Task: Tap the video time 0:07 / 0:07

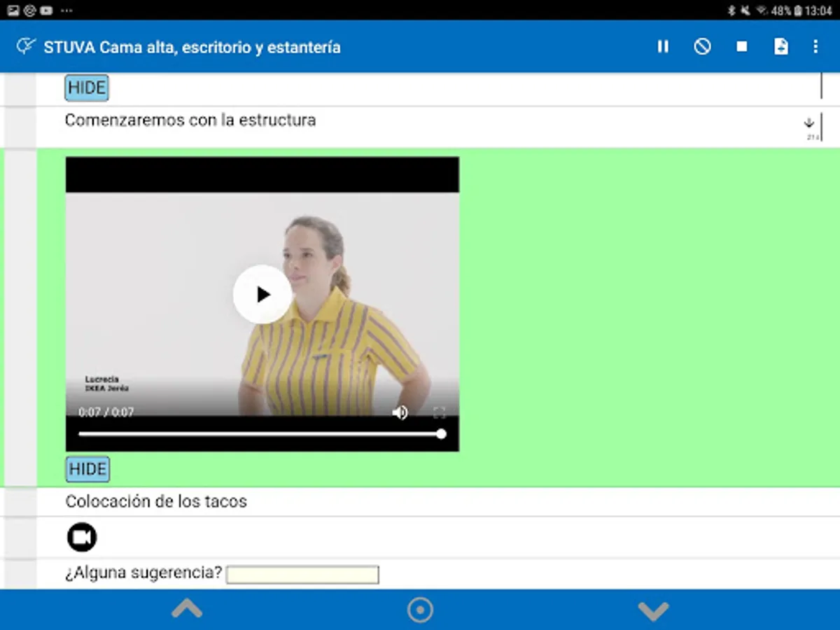Action: click(106, 412)
